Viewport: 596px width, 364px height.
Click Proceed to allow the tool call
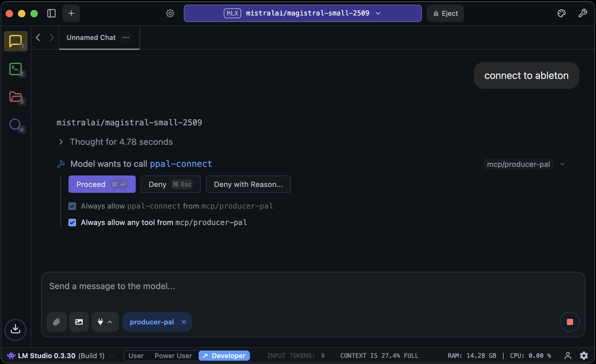tap(102, 184)
